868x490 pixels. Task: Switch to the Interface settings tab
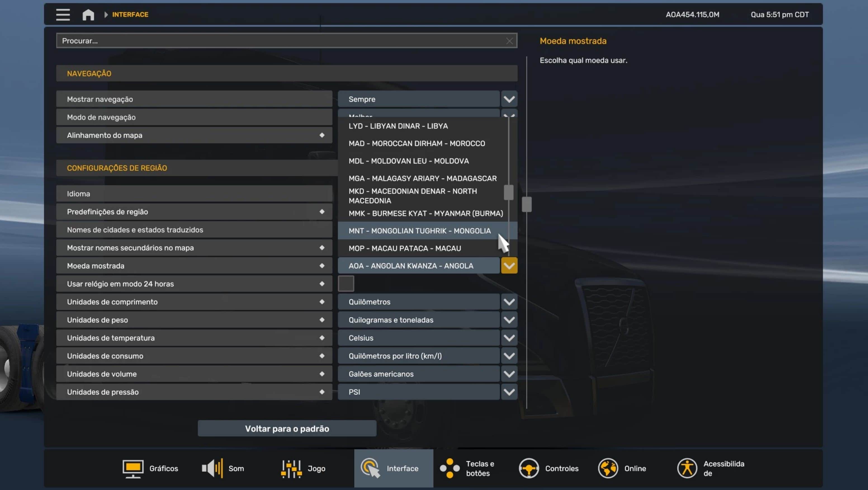393,468
